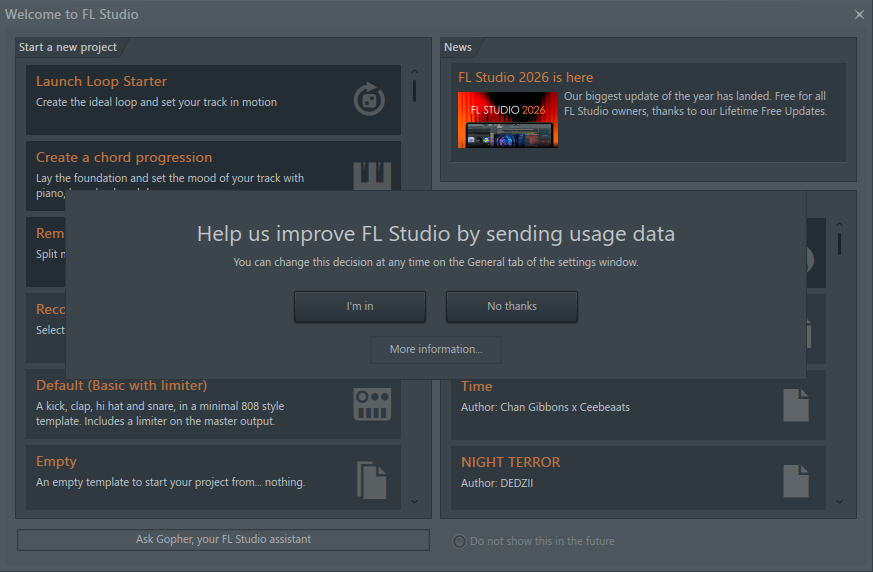The image size is (873, 572).
Task: Click the loop starter description text
Action: point(156,102)
